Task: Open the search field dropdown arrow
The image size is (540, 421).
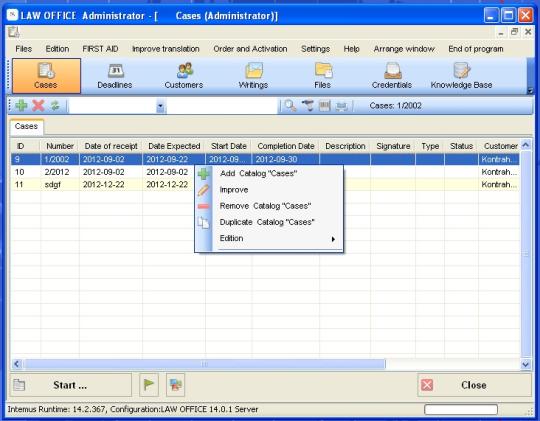Action: [x=160, y=106]
